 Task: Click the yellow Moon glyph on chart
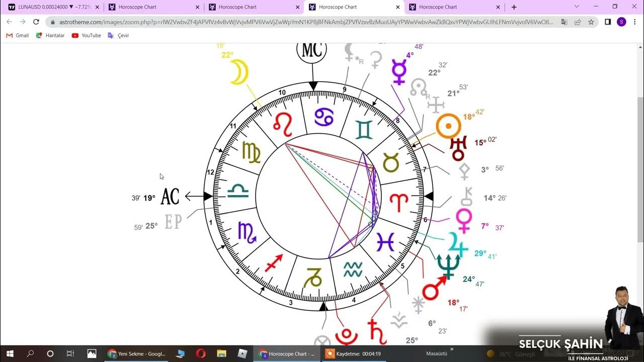(x=239, y=72)
